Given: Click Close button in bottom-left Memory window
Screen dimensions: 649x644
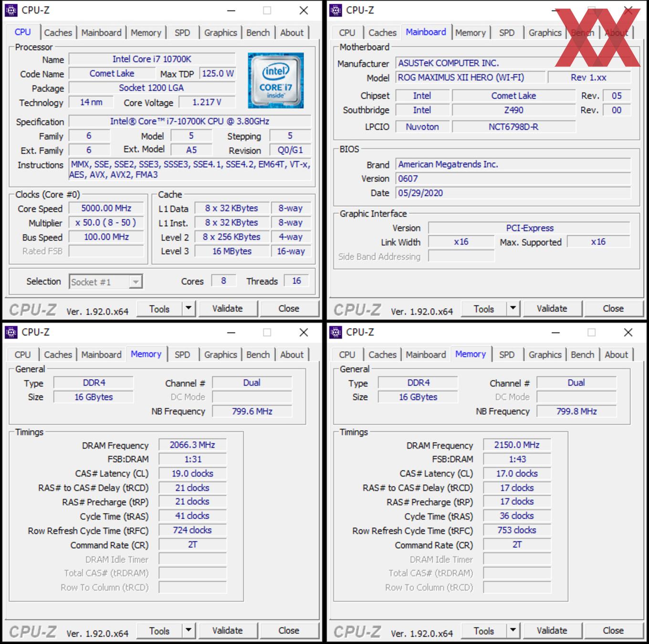Looking at the screenshot, I should (x=289, y=631).
